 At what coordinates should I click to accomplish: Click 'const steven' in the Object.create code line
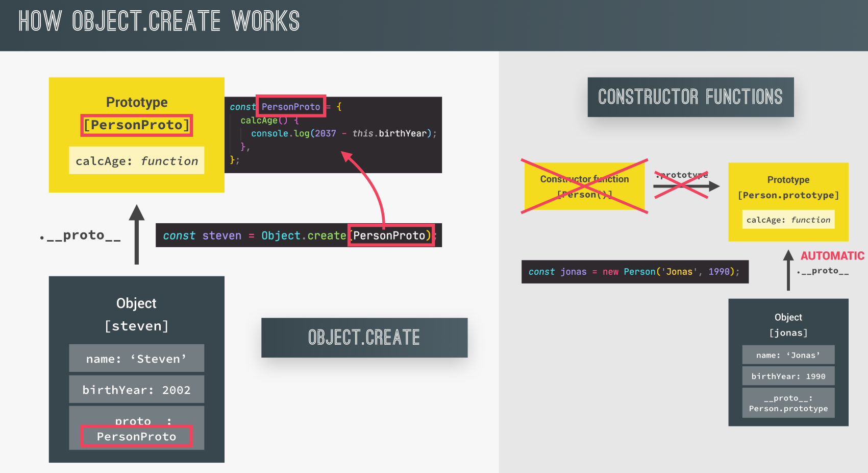pos(202,235)
